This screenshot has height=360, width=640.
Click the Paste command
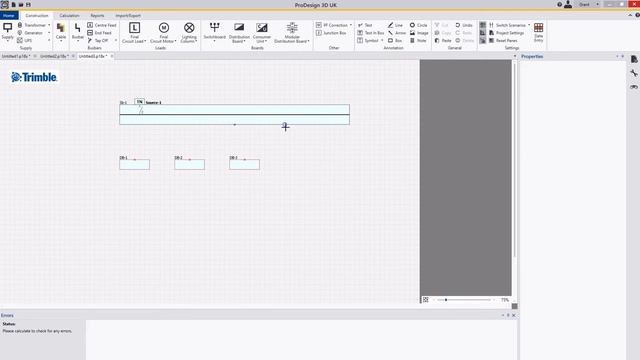click(x=443, y=40)
